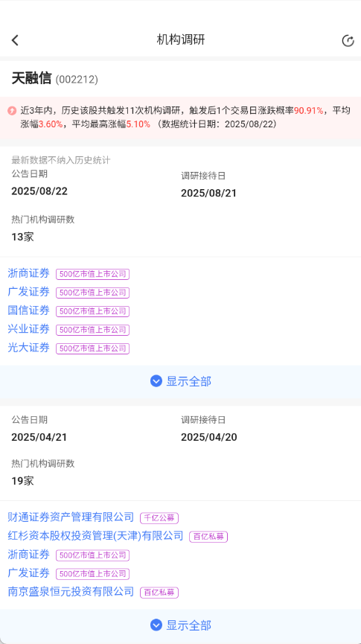This screenshot has width=361, height=644.
Task: Open 财通证券资产管理有限公司 link
Action: (x=71, y=517)
